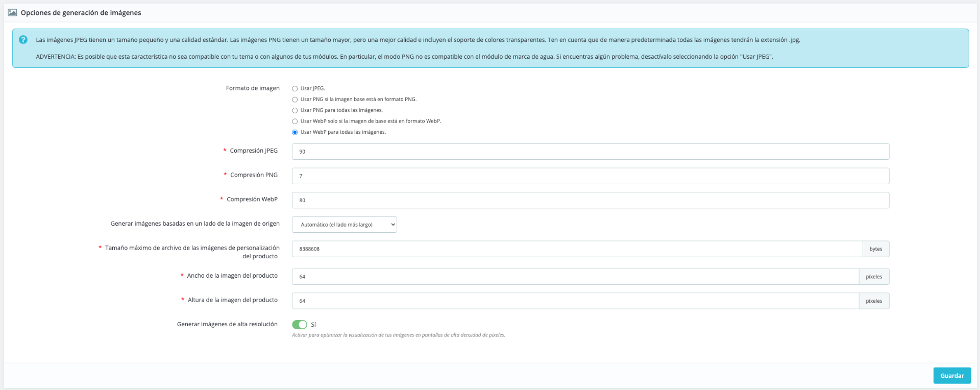The width and height of the screenshot is (980, 390).
Task: Select the 'Usar JPEG.' radio option
Action: [x=295, y=89]
